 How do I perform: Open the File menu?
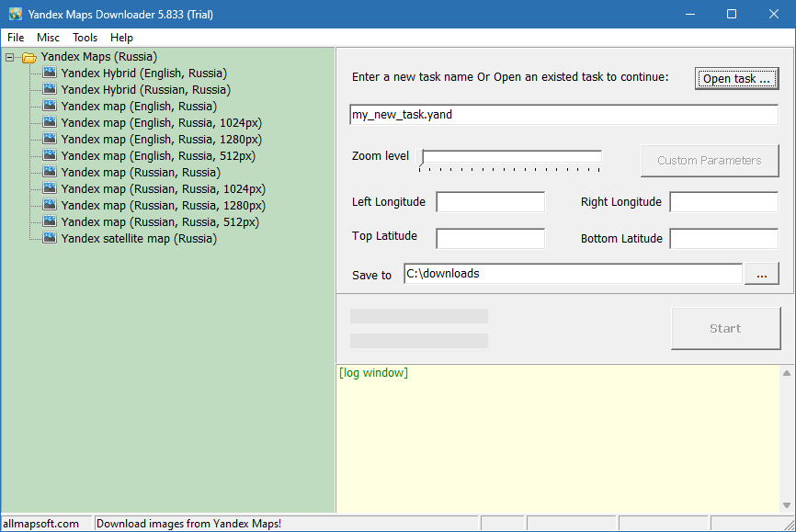(16, 38)
